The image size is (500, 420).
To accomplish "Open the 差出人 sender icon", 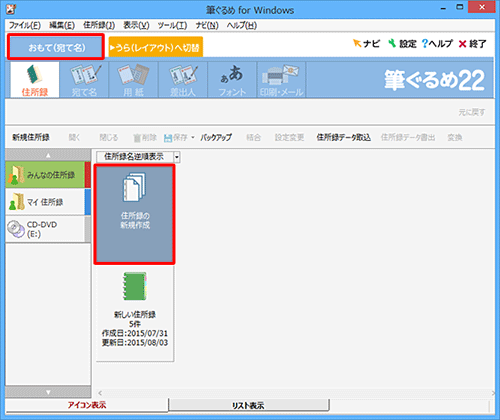I will [x=183, y=80].
